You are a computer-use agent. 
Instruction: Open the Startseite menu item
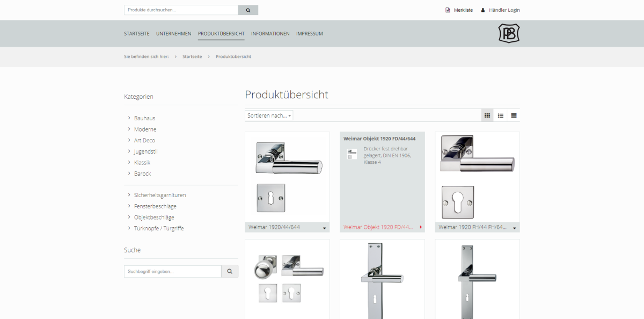[137, 33]
